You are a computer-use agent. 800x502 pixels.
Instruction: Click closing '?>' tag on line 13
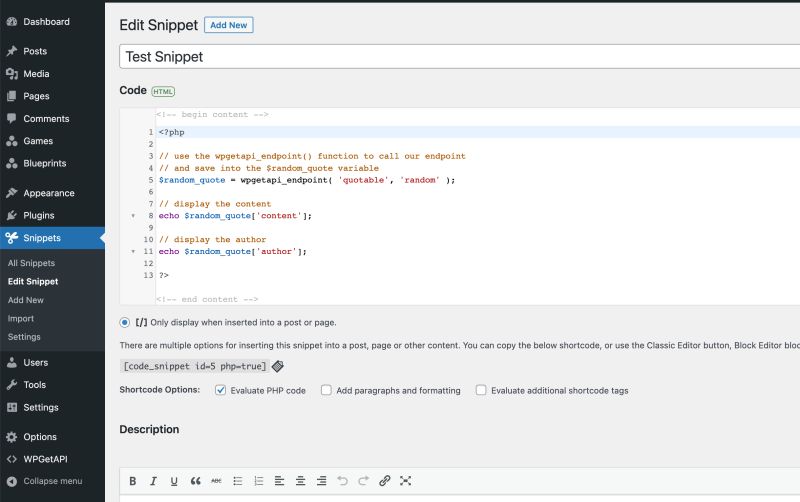point(163,275)
